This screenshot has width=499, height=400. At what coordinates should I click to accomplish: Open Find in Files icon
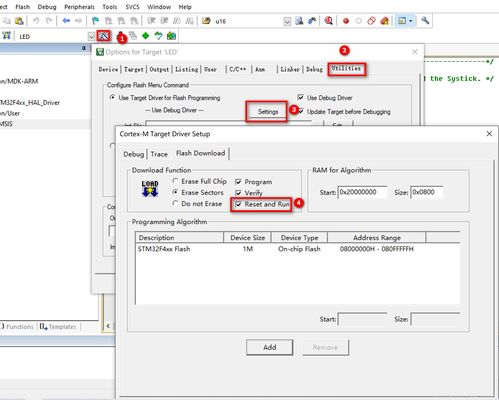(206, 21)
